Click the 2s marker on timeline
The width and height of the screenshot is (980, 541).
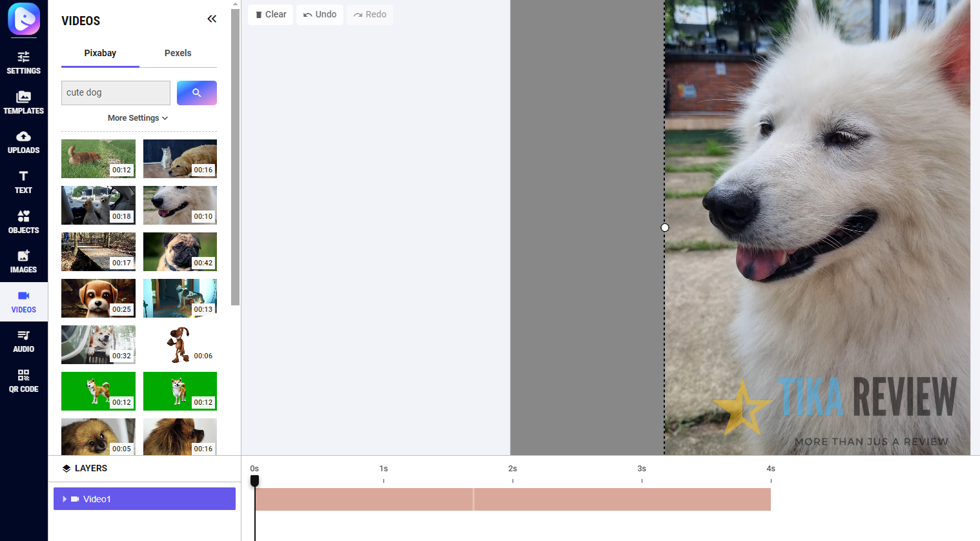pos(513,469)
